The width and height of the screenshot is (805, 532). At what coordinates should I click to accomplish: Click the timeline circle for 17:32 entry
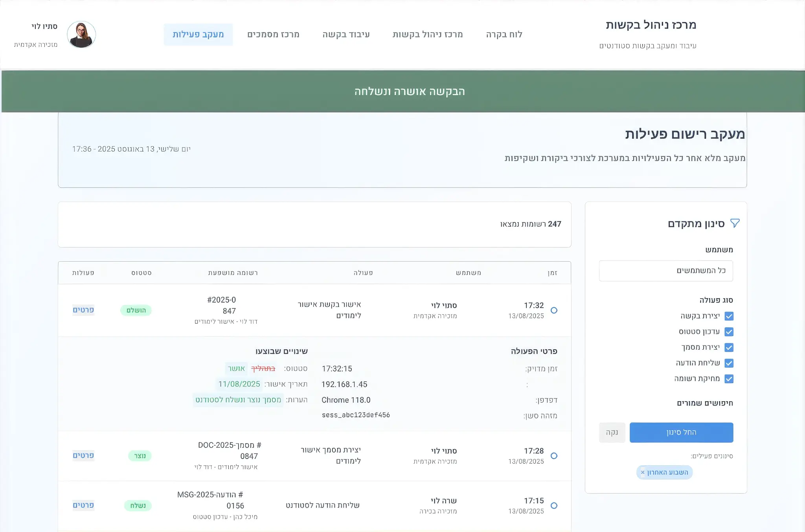554,310
